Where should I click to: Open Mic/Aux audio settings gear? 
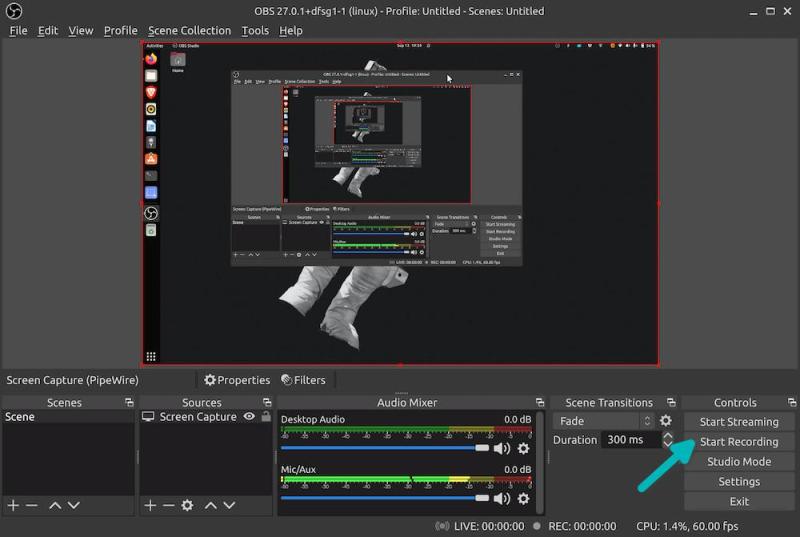click(x=523, y=498)
